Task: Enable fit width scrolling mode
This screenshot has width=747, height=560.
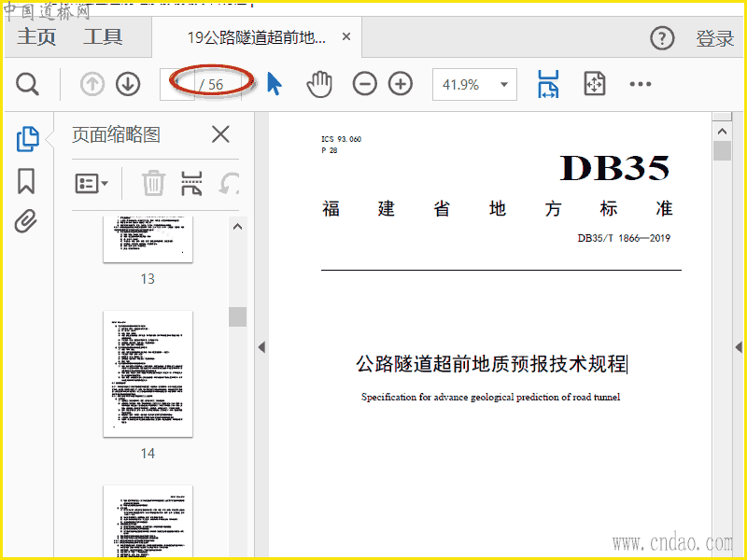Action: [548, 84]
